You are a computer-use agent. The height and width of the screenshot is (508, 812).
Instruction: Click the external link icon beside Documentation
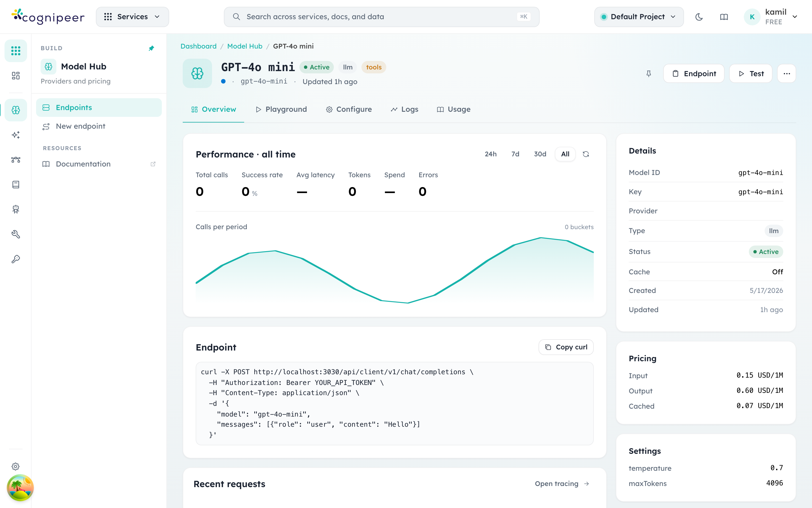click(x=153, y=164)
